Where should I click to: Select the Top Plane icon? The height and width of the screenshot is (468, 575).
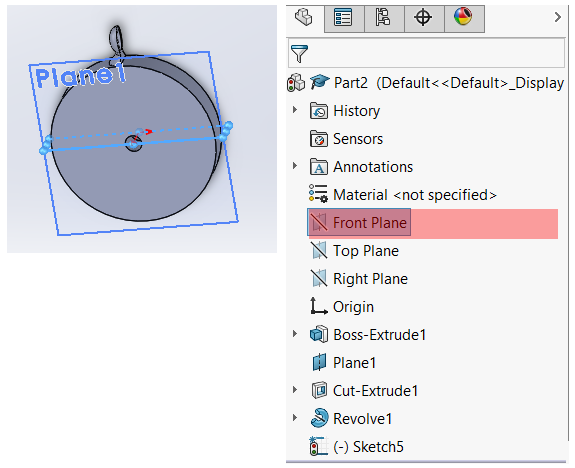coord(319,251)
